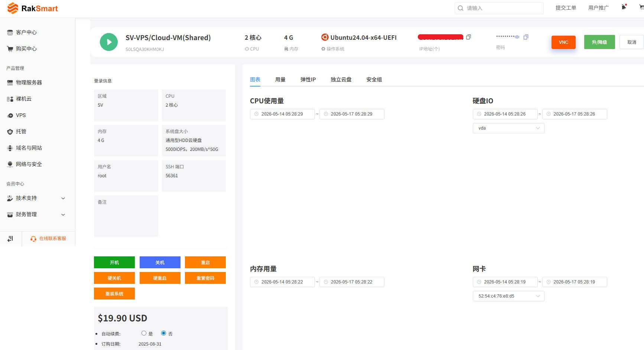644x350 pixels.
Task: Click the clock icon in 硬盘IO end date
Action: click(x=549, y=114)
